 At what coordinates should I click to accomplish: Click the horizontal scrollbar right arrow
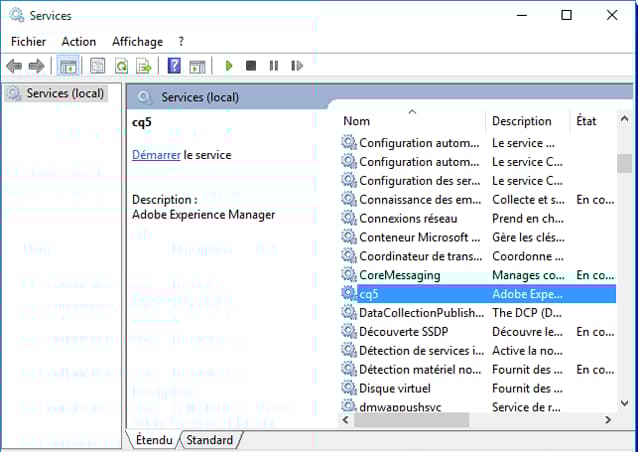tap(608, 419)
